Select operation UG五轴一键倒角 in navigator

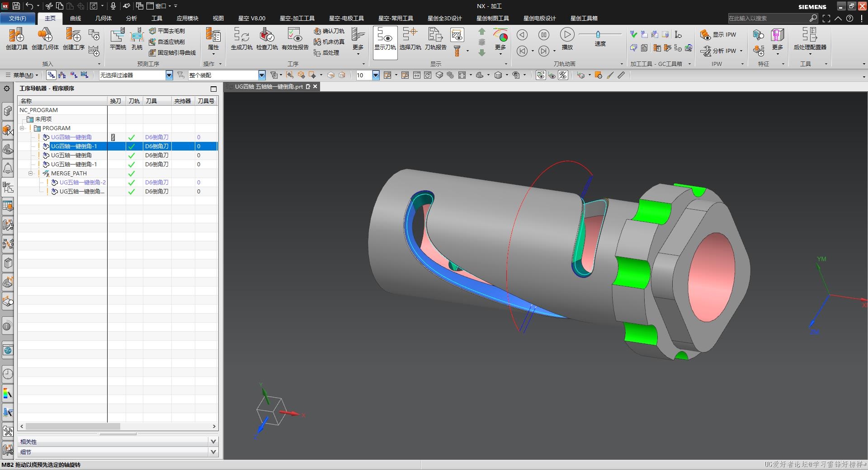pos(71,155)
